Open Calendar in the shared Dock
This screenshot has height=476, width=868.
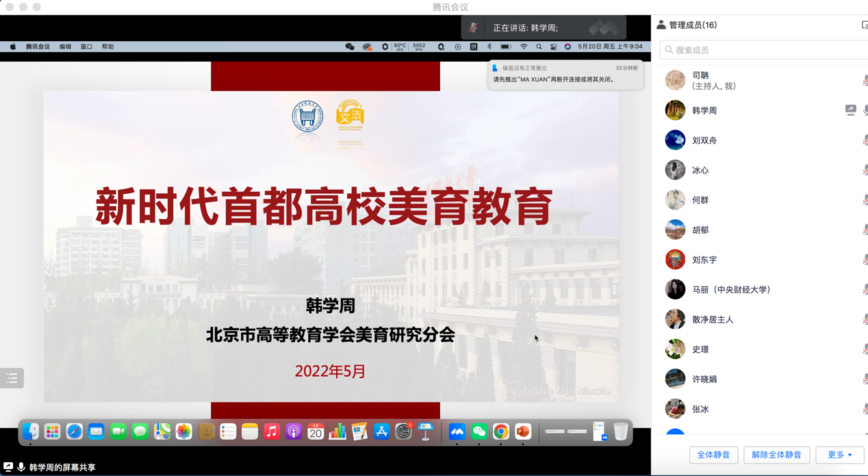(x=316, y=431)
